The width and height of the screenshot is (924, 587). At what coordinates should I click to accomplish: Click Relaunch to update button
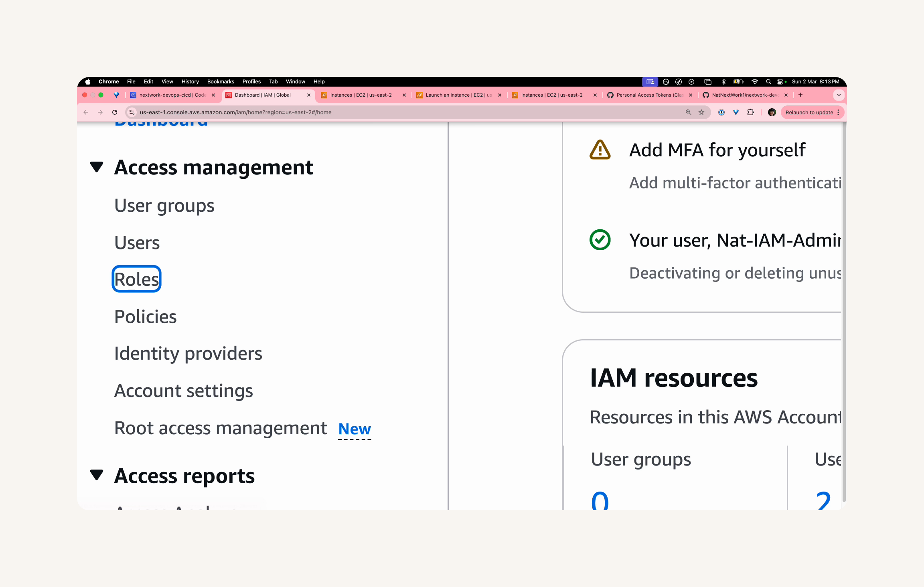tap(809, 112)
